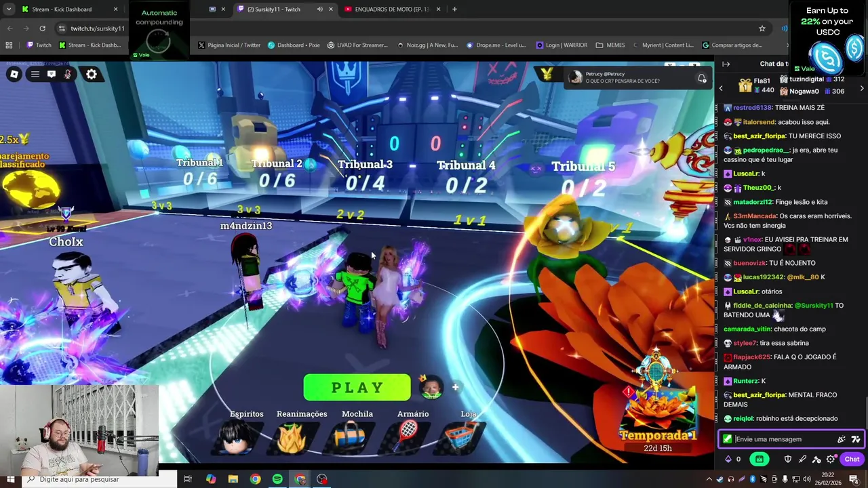The height and width of the screenshot is (488, 868).
Task: Open the chat moderation hammer tool
Action: [816, 459]
